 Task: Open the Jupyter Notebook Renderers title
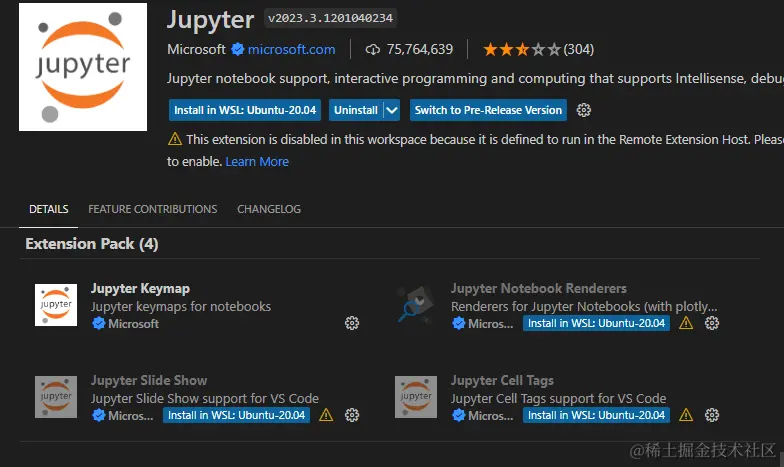[x=538, y=288]
